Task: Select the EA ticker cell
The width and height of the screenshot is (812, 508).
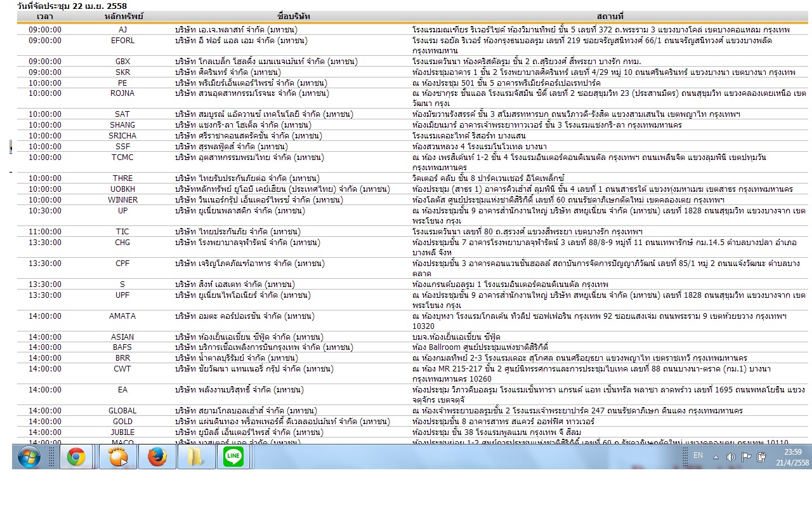Action: [123, 390]
